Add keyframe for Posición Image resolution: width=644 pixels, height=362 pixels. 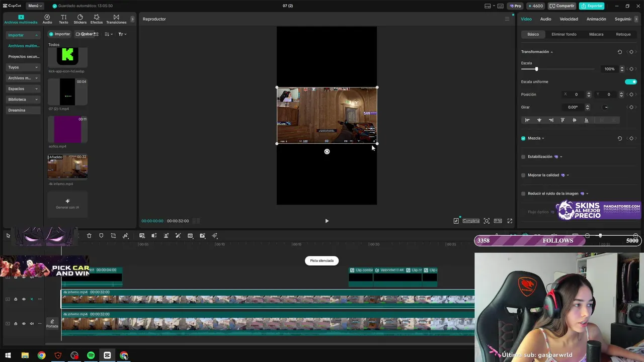click(x=631, y=95)
